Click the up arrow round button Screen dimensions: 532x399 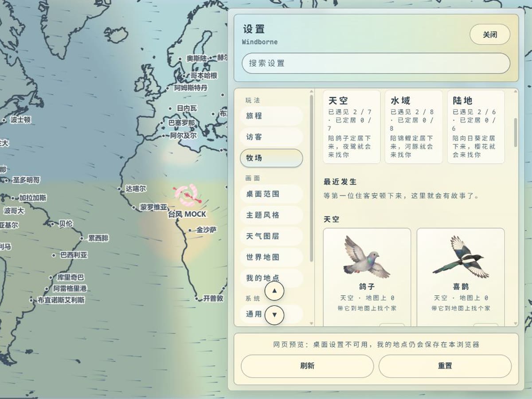pyautogui.click(x=274, y=291)
